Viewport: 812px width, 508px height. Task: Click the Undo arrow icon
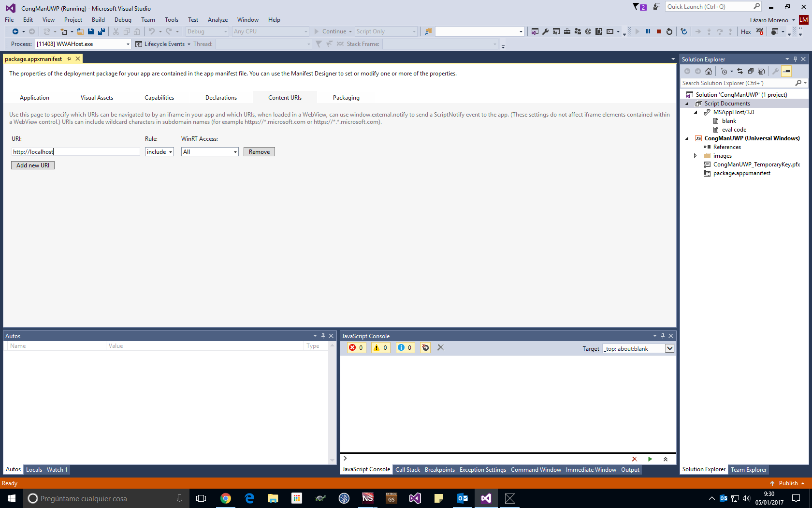point(152,31)
